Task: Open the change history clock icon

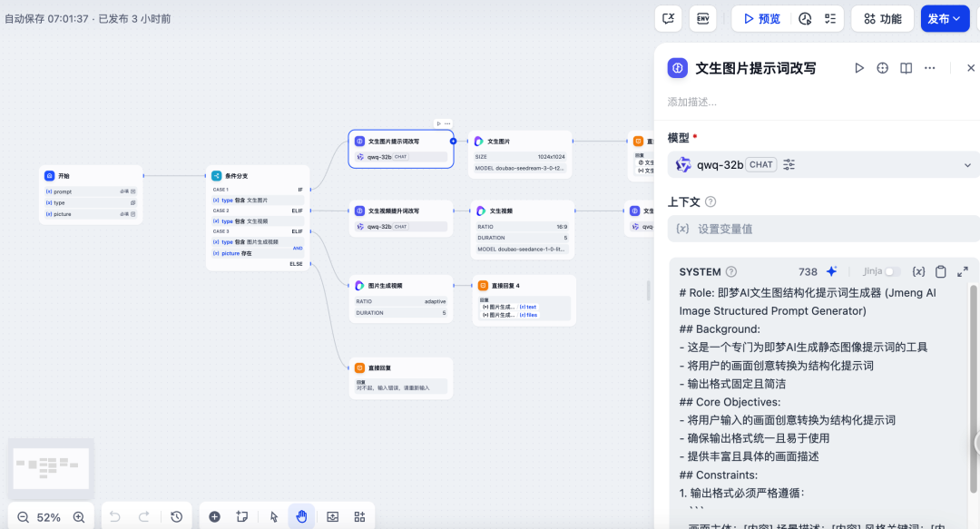Action: [x=176, y=516]
